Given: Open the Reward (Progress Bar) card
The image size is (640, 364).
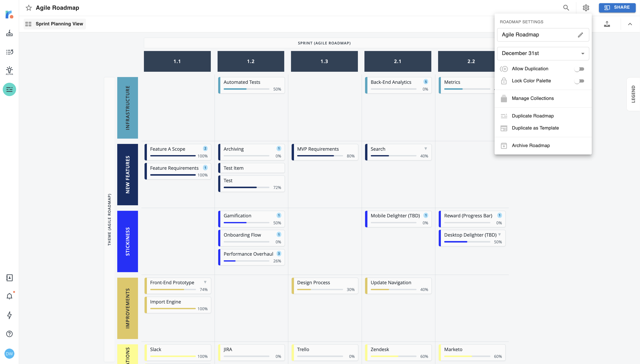Looking at the screenshot, I should pos(472,219).
